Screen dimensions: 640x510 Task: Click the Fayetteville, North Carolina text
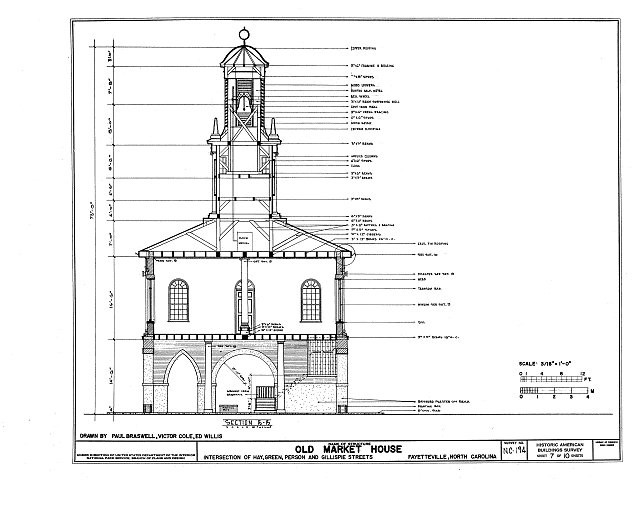pos(452,457)
